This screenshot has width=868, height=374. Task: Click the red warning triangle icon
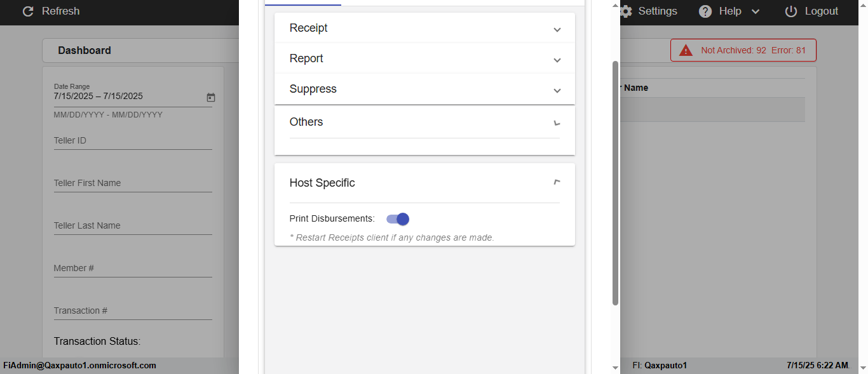point(686,50)
